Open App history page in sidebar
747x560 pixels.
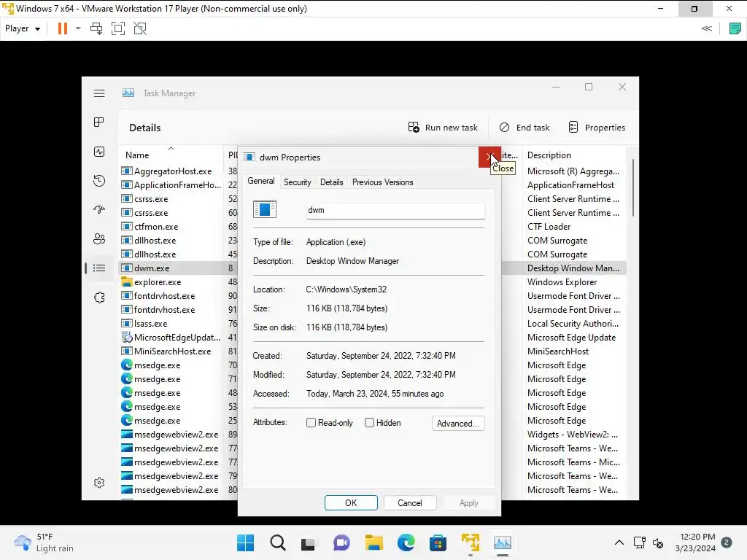click(99, 181)
